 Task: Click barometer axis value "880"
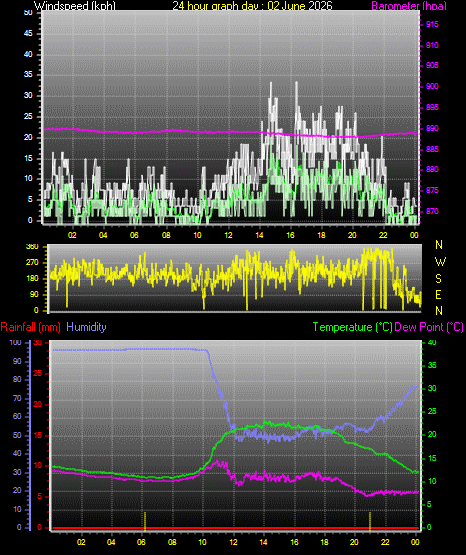[x=432, y=169]
